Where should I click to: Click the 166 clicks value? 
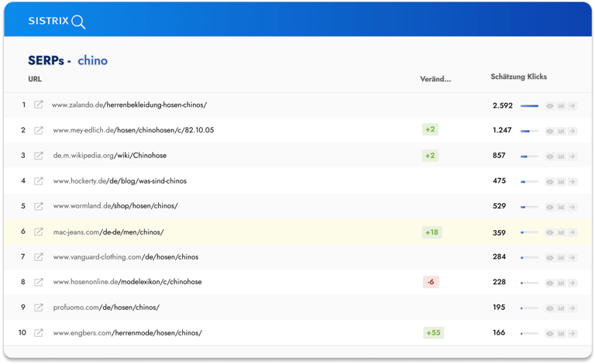point(499,332)
